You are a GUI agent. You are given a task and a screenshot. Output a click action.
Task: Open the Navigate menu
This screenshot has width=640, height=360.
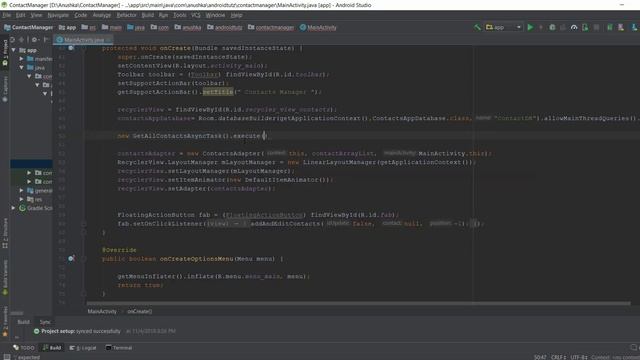[58, 15]
